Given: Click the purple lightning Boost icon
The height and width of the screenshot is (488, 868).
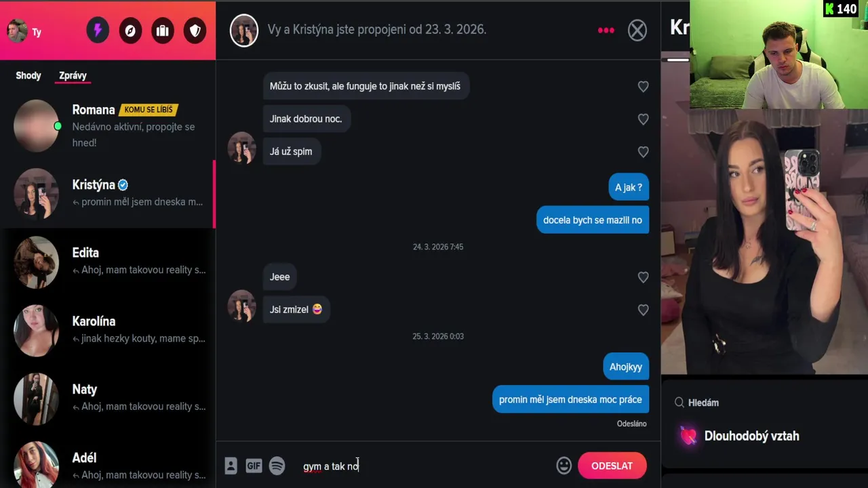Looking at the screenshot, I should [98, 30].
